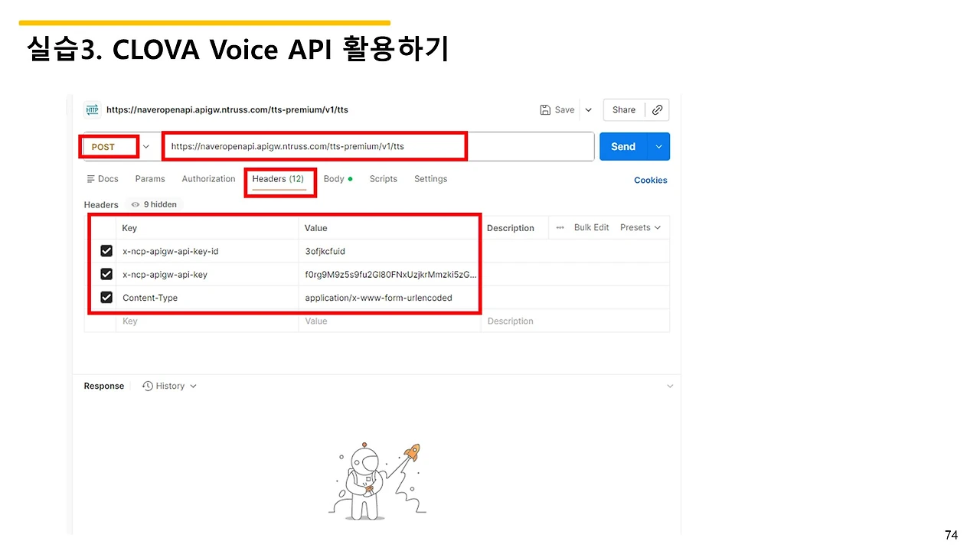
Task: Click the Key column header
Action: tap(129, 228)
